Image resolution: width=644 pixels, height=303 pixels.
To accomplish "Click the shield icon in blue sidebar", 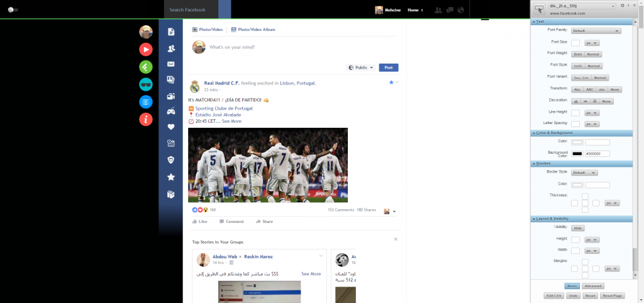I will tap(171, 161).
